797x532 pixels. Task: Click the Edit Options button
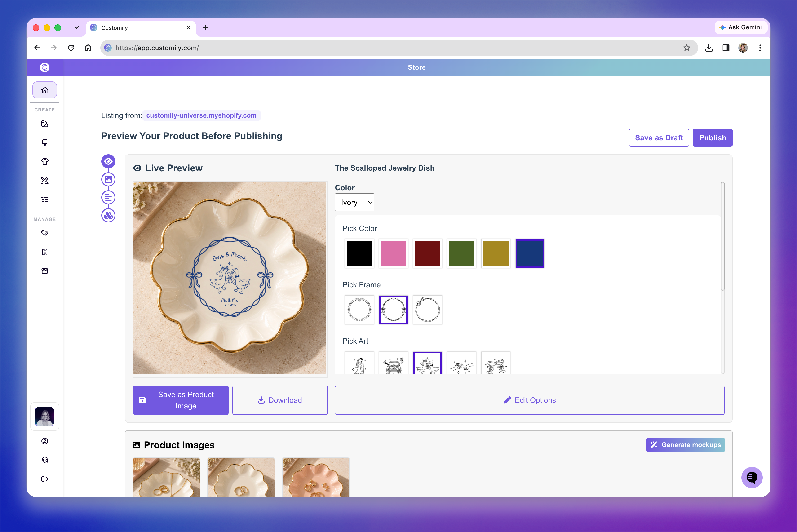(529, 400)
